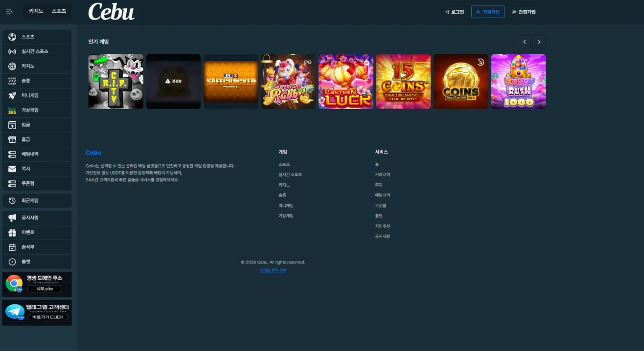This screenshot has height=351, width=644.
Task: Click the withdrawal icon next to 출금
Action: tap(12, 139)
